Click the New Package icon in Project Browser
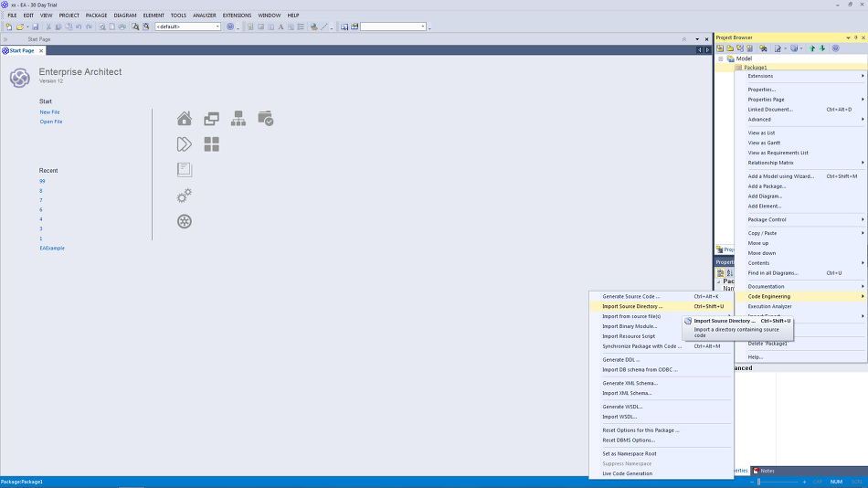The image size is (868, 488). tap(730, 48)
